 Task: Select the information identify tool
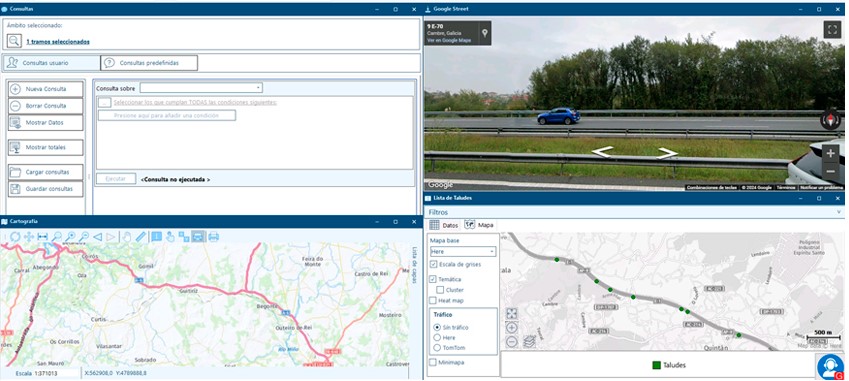tap(156, 237)
